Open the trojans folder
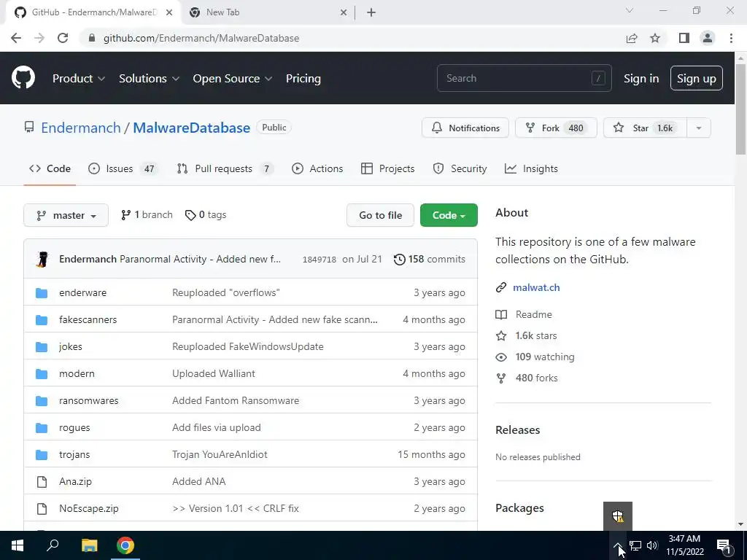747x560 pixels. [74, 455]
